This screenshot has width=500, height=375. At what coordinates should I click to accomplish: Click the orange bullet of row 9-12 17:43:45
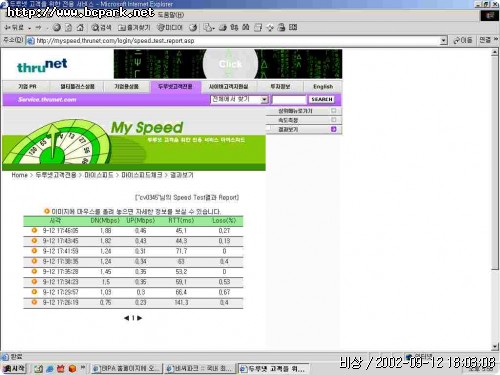(34, 241)
